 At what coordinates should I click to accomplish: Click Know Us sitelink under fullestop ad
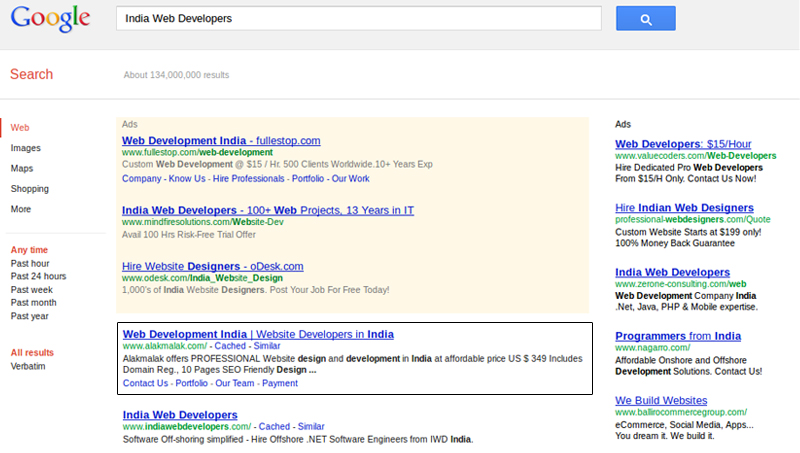pos(187,179)
